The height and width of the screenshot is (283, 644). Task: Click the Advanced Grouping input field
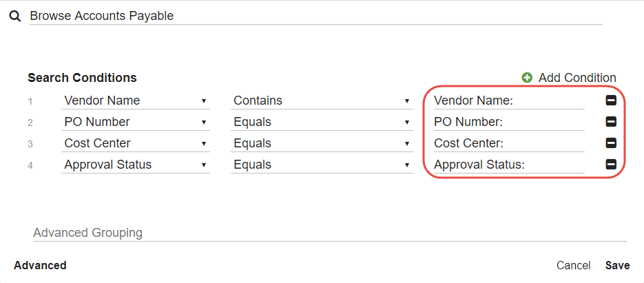coord(329,233)
